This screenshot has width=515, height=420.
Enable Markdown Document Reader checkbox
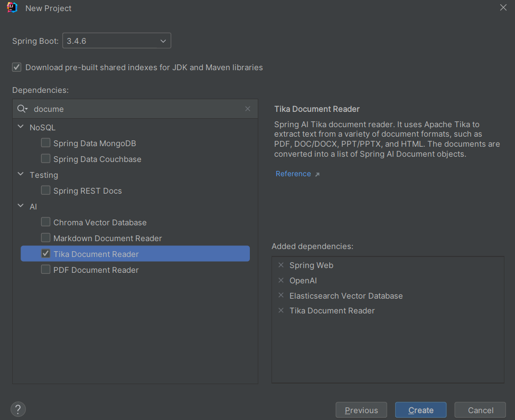(45, 237)
